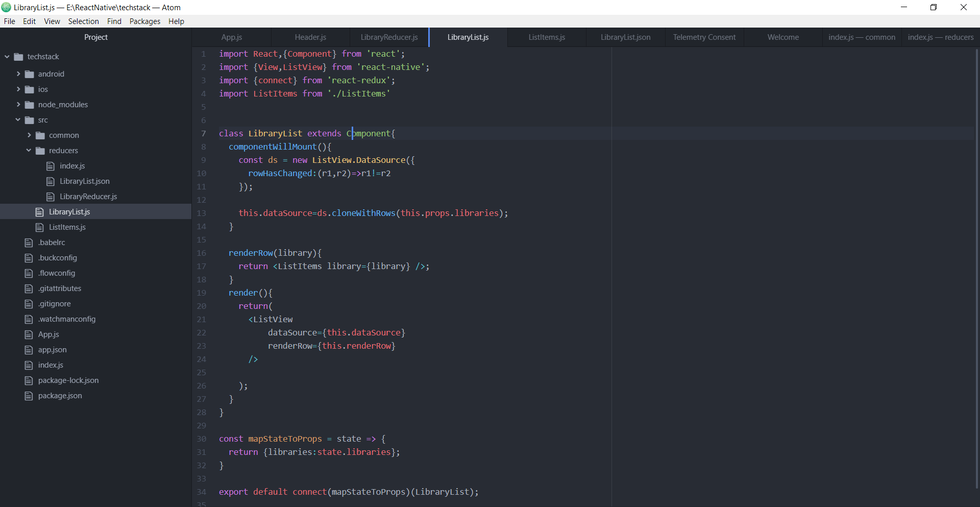Click the file icon beside reducers index.js
Image resolution: width=980 pixels, height=507 pixels.
(x=51, y=166)
